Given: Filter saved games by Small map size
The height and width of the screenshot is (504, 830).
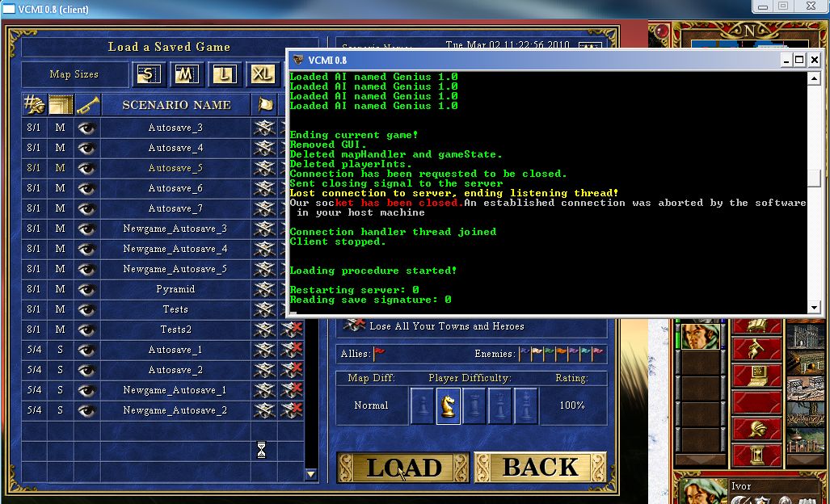Looking at the screenshot, I should (148, 74).
